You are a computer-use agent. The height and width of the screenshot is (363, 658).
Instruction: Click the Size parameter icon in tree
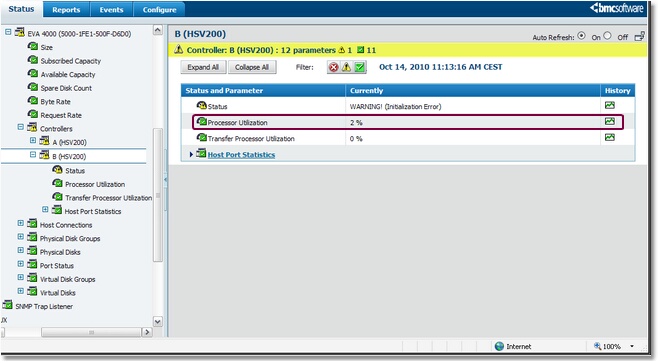[33, 46]
